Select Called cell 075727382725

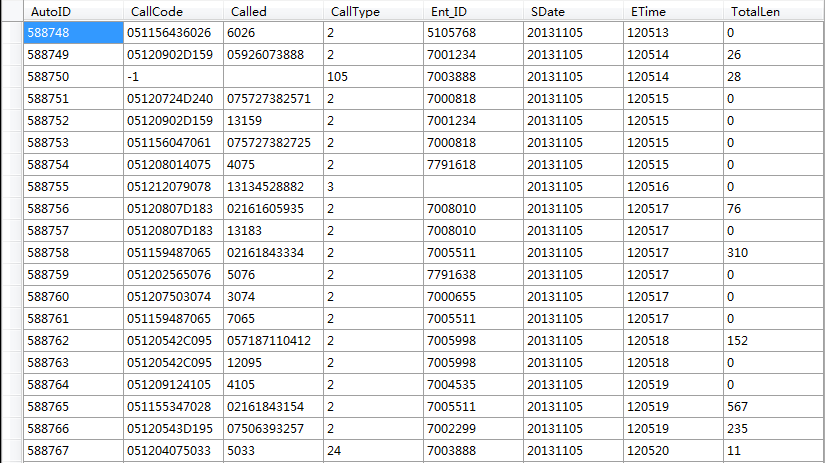coord(273,143)
